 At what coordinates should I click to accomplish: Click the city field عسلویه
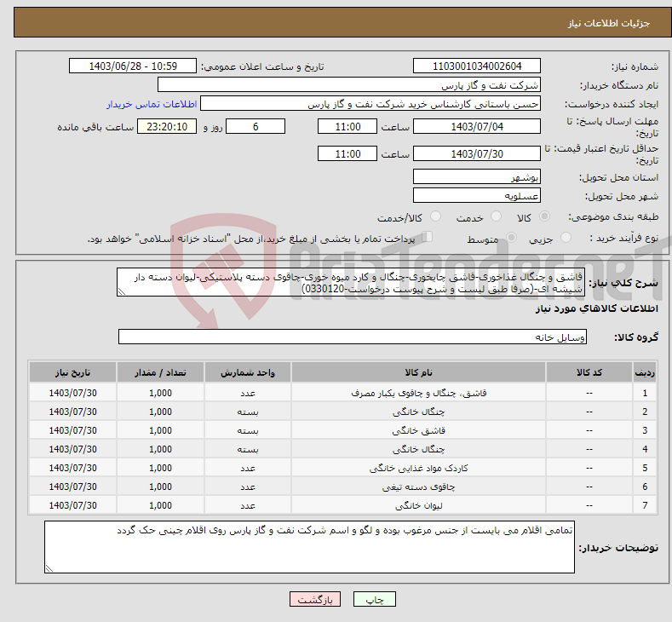[477, 195]
